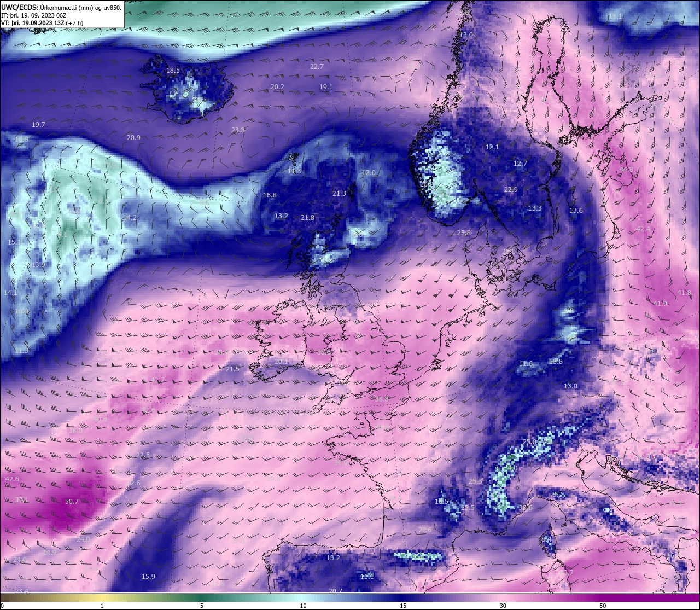Image resolution: width=700 pixels, height=610 pixels.
Task: Click the 19.1 value label
Action: (326, 87)
